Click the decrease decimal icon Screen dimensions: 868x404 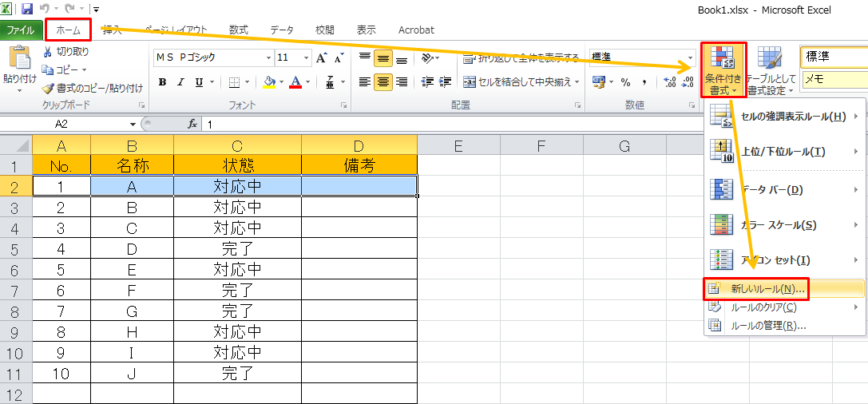[687, 82]
